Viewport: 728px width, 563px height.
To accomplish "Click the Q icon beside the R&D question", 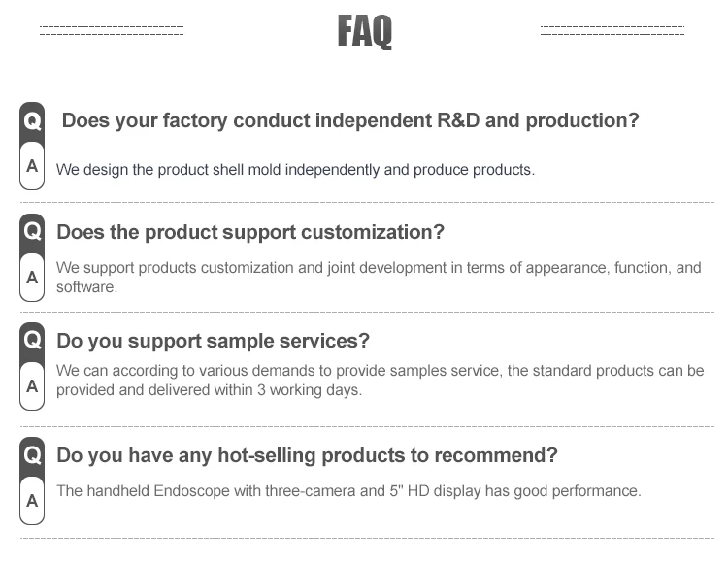I will (32, 121).
